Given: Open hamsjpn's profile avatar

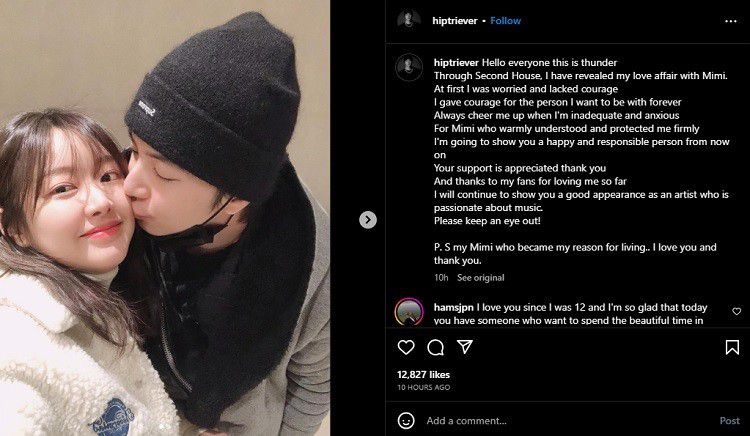Looking at the screenshot, I should 408,311.
